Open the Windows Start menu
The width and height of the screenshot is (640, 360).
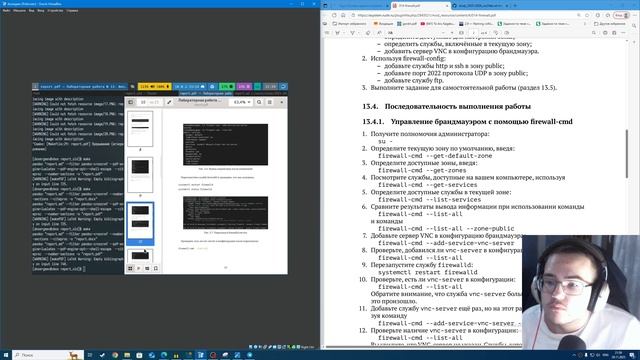(x=6, y=355)
